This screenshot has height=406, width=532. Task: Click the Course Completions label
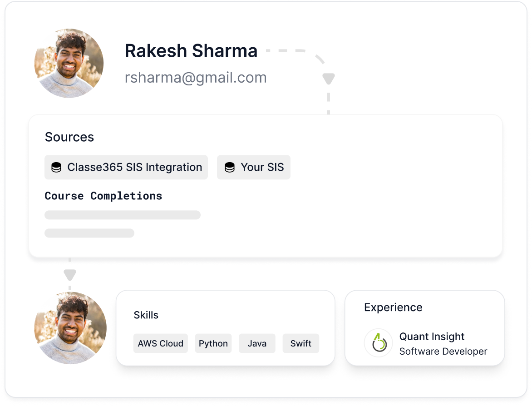[x=103, y=196]
